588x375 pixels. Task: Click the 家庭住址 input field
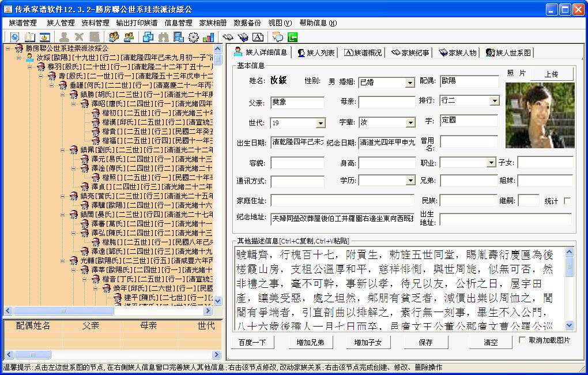pyautogui.click(x=342, y=200)
